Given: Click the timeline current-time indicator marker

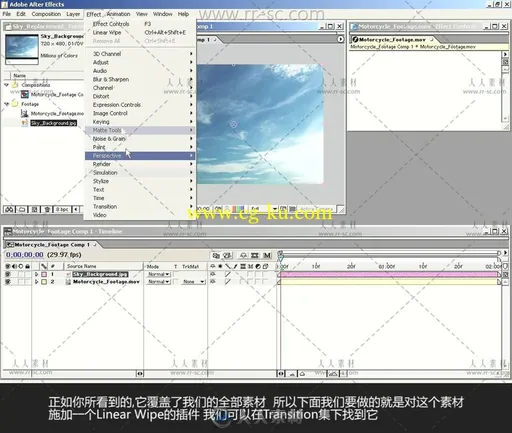Looking at the screenshot, I should pyautogui.click(x=280, y=258).
